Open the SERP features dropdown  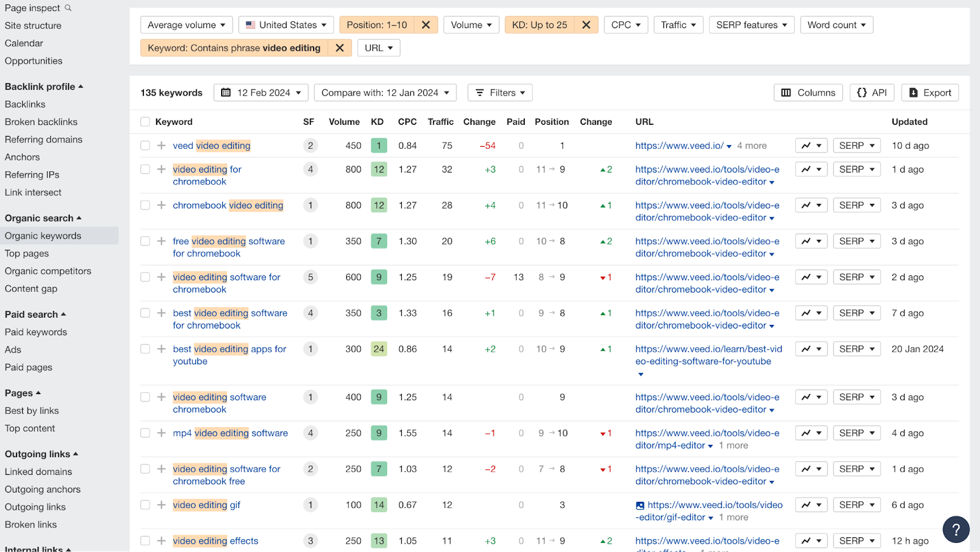pos(752,25)
